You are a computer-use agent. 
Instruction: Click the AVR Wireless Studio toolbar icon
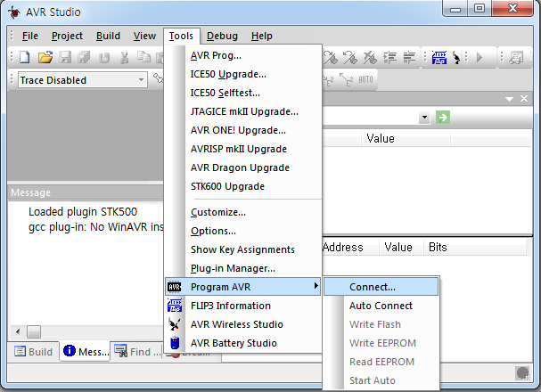(456, 58)
